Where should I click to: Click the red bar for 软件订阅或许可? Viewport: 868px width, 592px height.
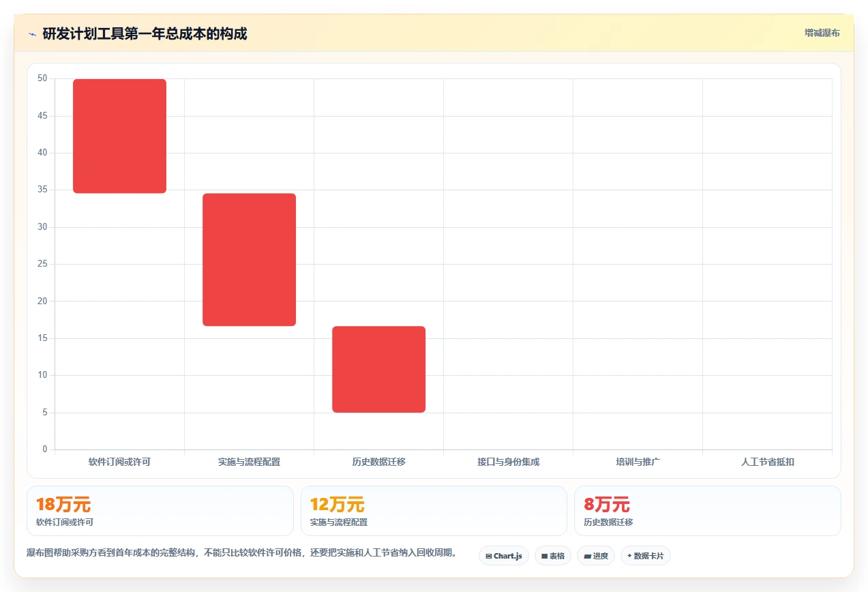click(x=119, y=136)
